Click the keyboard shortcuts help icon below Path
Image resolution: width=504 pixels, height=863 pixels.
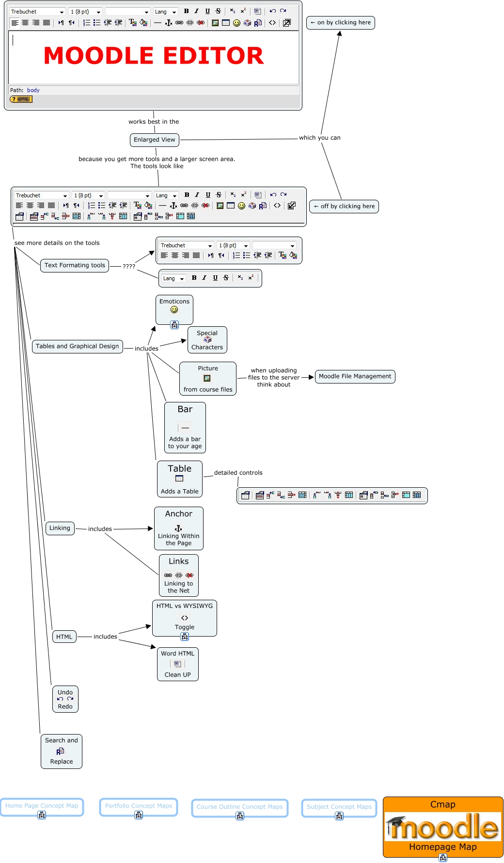(21, 99)
